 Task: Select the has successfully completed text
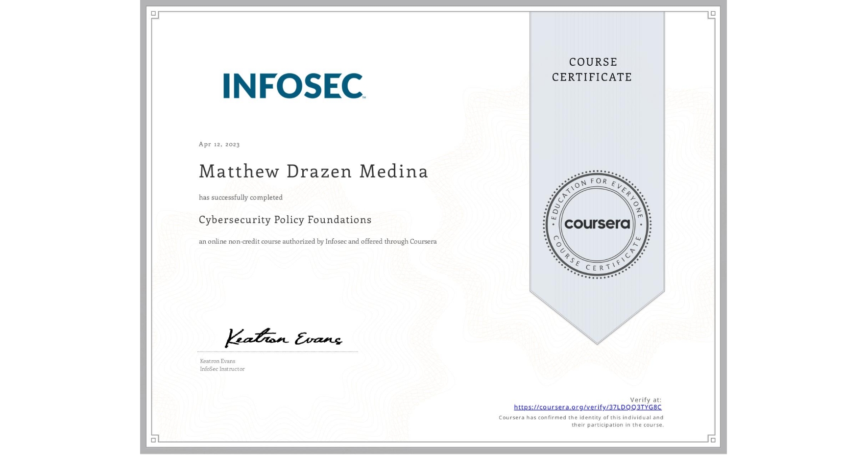tap(241, 197)
